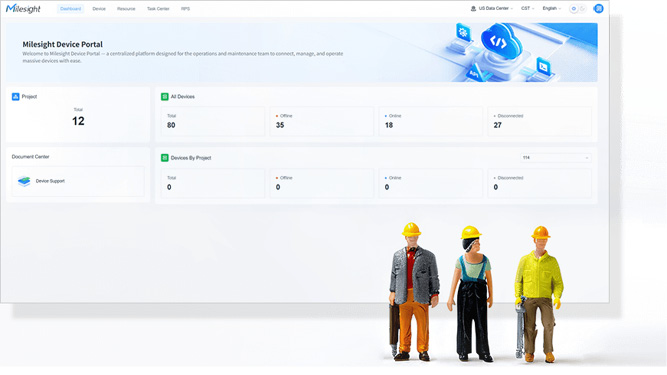View All Devices Disconnected 27
The image size is (667, 375).
(x=539, y=121)
